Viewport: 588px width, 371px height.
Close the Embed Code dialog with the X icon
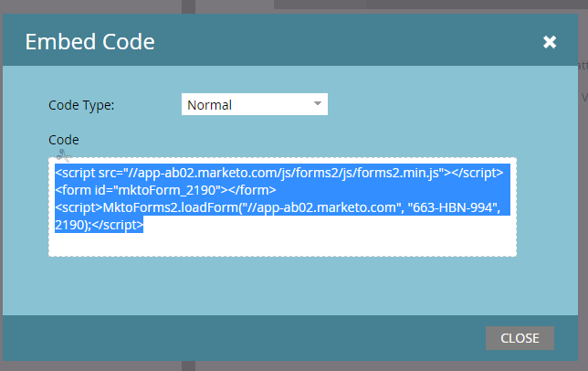[549, 42]
